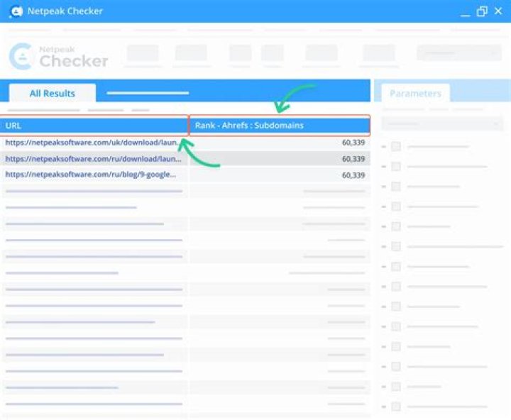Screen dimensions: 511x420
Task: Select the netpeaksoftware.com/ru/blog/9-google URL row
Action: [94, 175]
